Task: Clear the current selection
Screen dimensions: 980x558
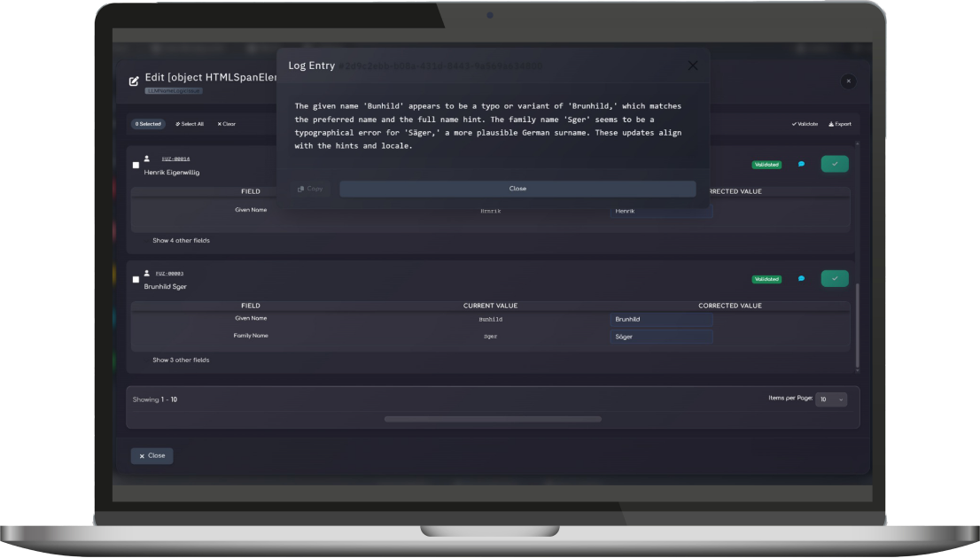Action: tap(226, 124)
